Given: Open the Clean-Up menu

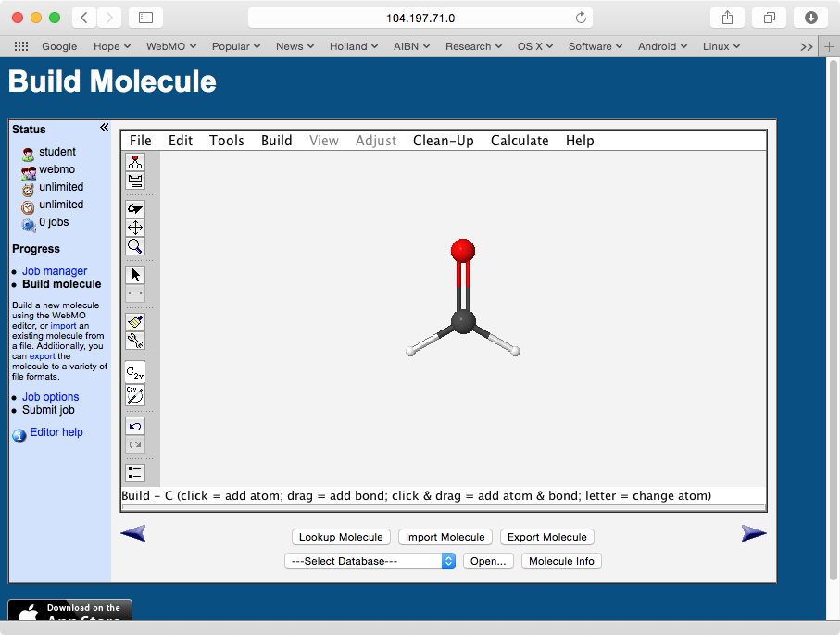Looking at the screenshot, I should (443, 141).
